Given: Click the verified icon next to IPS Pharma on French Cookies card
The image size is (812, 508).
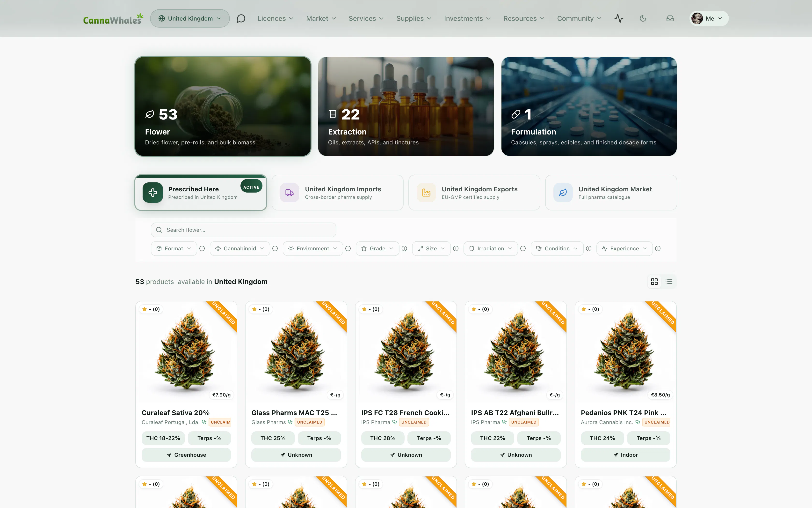Looking at the screenshot, I should point(395,422).
